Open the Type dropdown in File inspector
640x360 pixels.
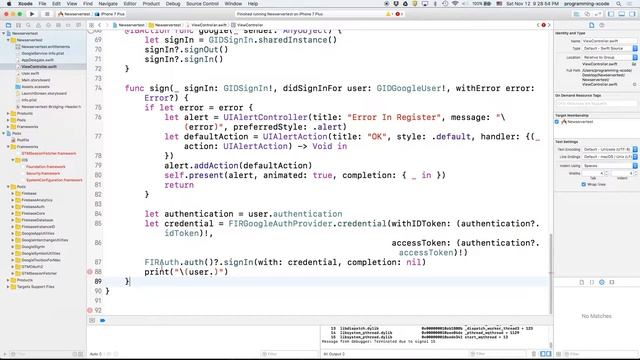pos(609,49)
